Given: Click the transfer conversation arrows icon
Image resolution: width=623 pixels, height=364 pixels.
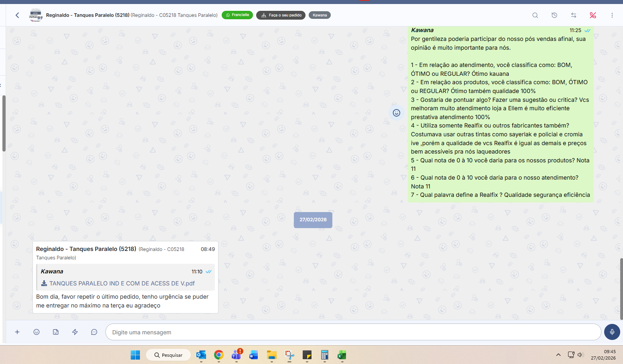Looking at the screenshot, I should pos(574,15).
